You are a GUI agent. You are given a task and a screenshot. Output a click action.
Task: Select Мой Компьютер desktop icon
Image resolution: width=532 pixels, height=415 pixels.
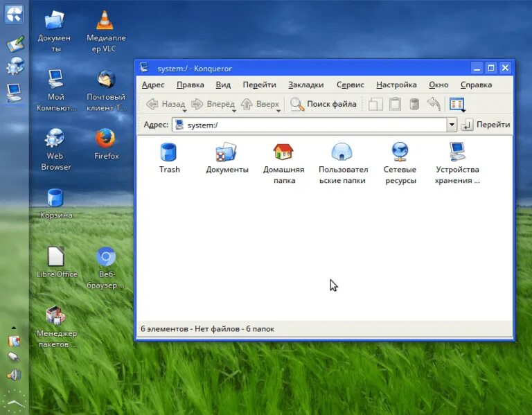(56, 90)
